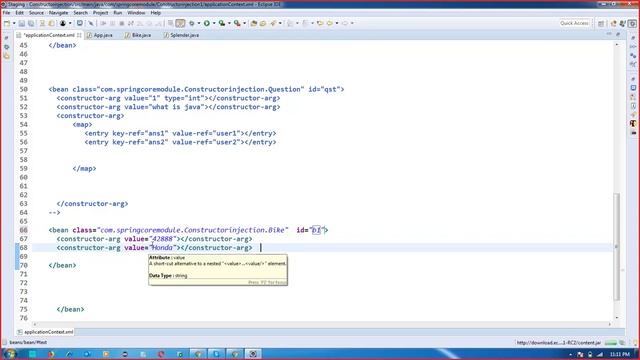
Task: Click the green Run button icon
Action: (x=207, y=23)
